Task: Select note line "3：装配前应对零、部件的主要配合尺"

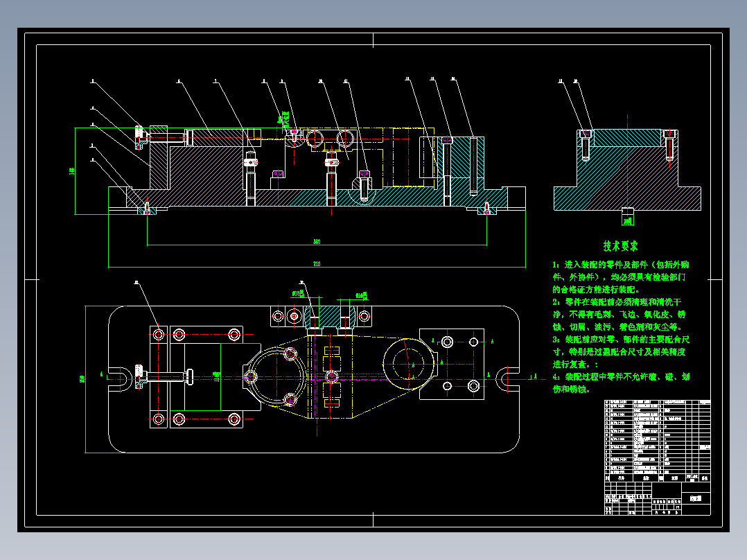Action: pos(621,340)
